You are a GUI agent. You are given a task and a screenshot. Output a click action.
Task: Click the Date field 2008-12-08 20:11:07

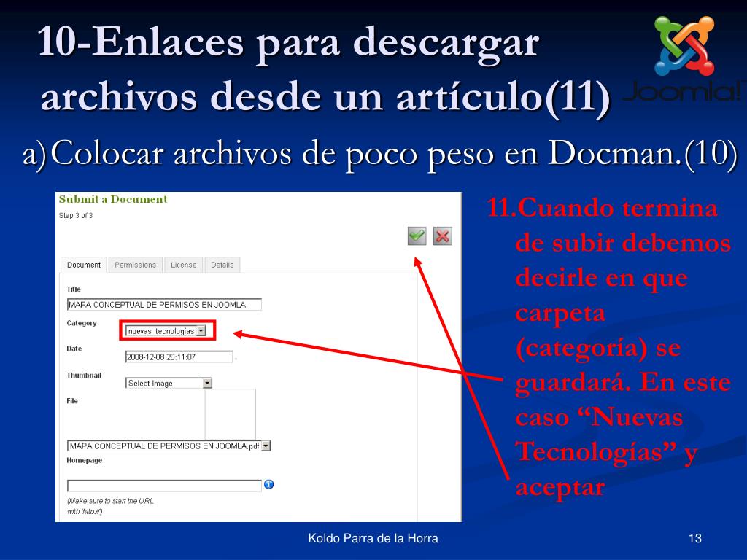click(179, 357)
